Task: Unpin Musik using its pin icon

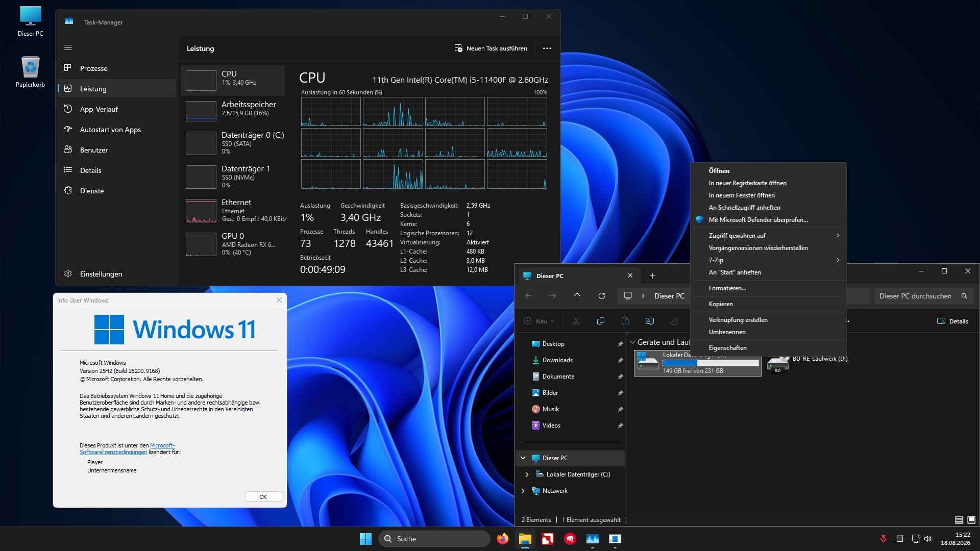Action: click(x=620, y=409)
